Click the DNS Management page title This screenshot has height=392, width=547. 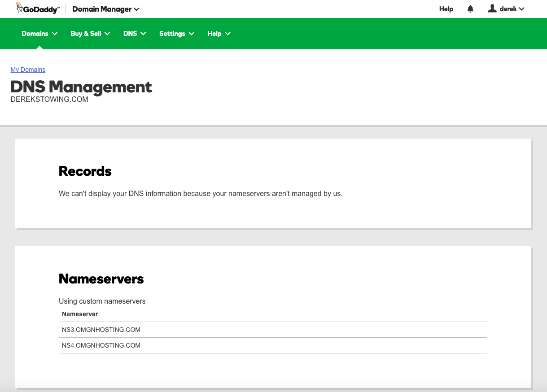click(81, 87)
